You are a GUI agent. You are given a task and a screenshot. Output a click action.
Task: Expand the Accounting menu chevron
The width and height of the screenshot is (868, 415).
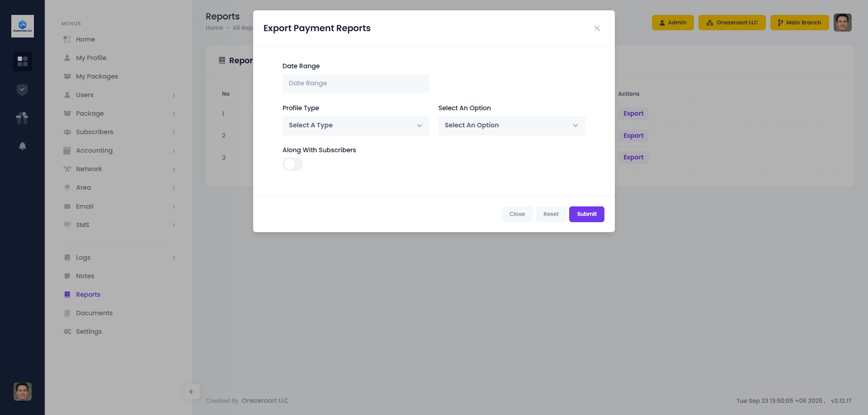pos(174,151)
